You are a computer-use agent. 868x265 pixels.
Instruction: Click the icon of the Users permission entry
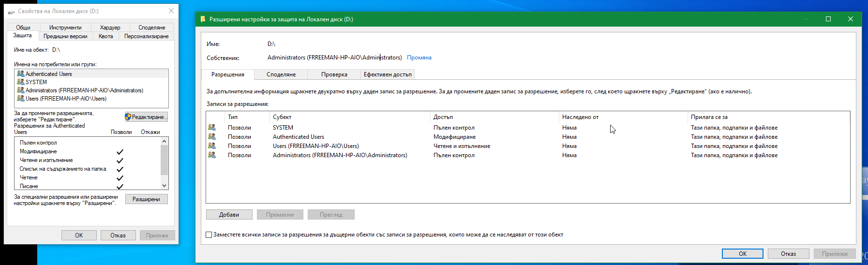pyautogui.click(x=212, y=146)
